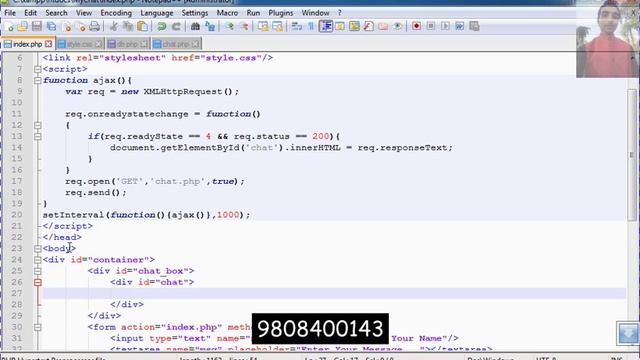
Task: Click the Close document toolbar icon
Action: [x=67, y=27]
